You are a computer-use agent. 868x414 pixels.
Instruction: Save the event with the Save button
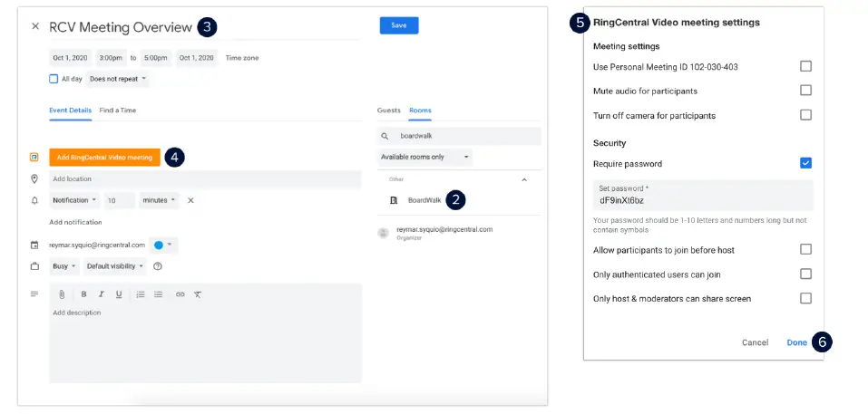399,25
